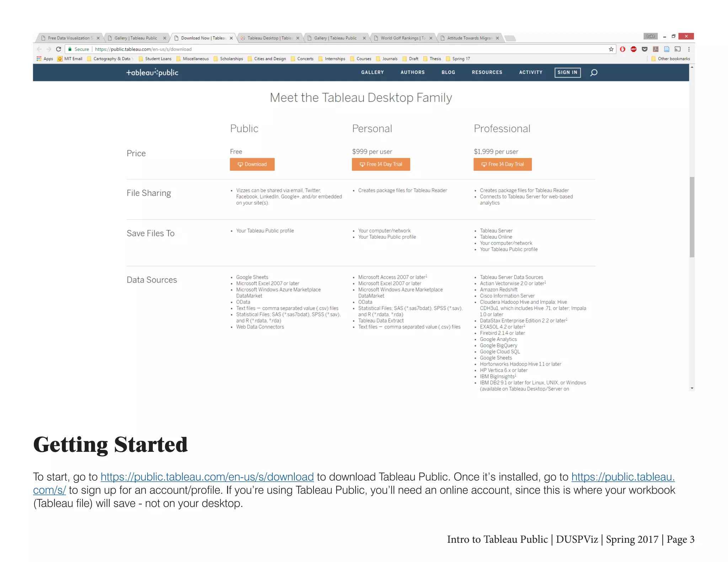Open the GALLERY nav item

(x=373, y=72)
